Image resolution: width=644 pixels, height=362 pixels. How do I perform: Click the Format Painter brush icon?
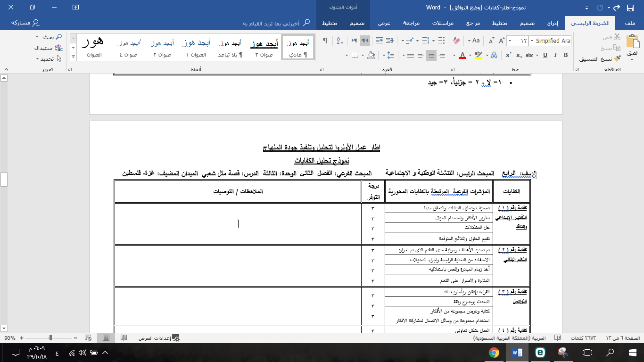[x=616, y=59]
